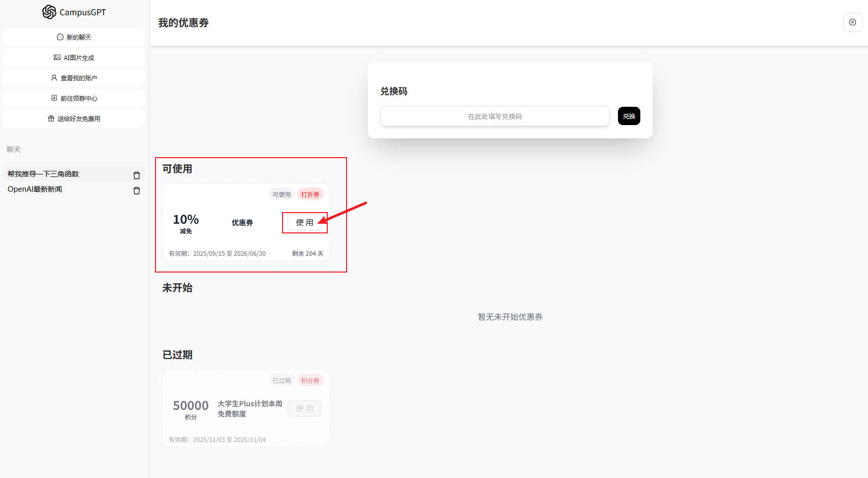Delete the OpenAI最新新闻 chat via trash icon
Viewport: 868px width, 478px height.
pos(136,191)
